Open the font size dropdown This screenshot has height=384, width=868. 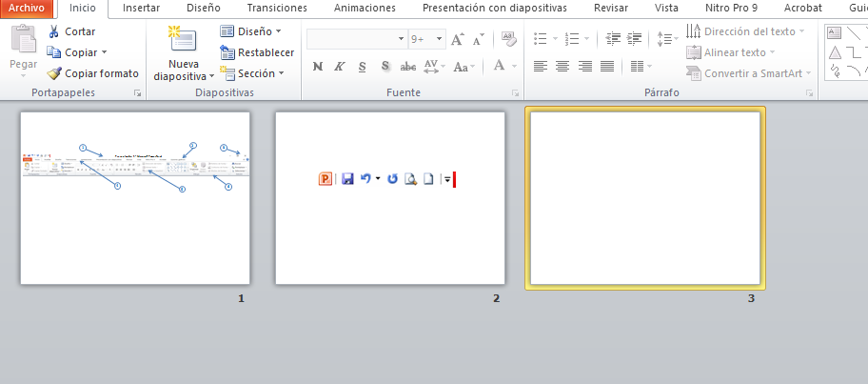(439, 40)
